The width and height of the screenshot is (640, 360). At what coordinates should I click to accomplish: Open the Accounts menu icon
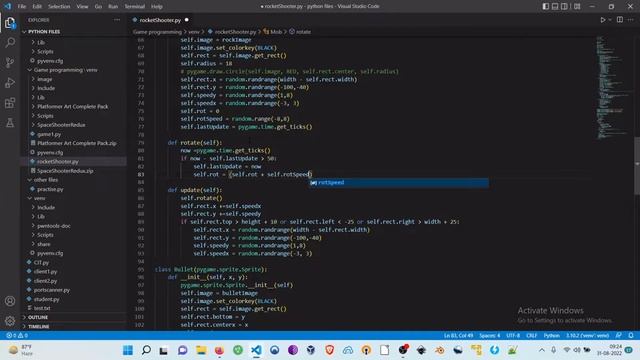(10, 301)
